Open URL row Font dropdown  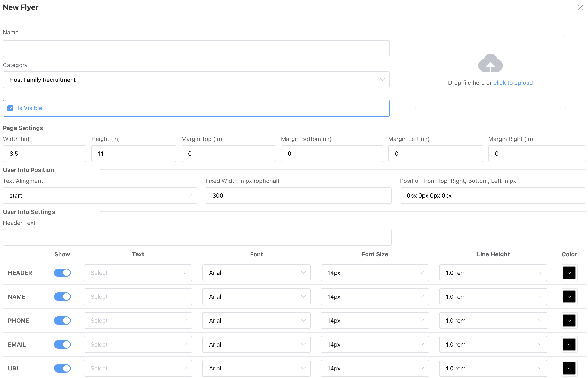tap(256, 368)
